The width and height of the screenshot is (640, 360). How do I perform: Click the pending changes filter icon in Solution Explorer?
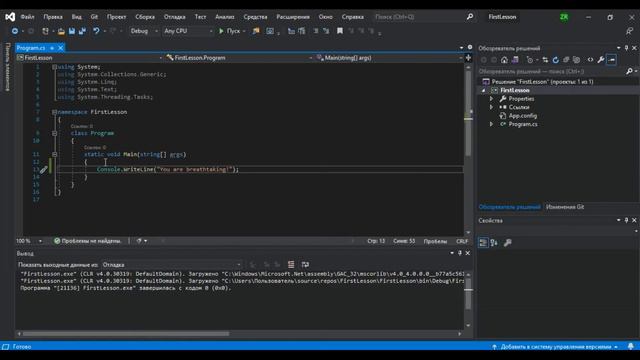(530, 60)
